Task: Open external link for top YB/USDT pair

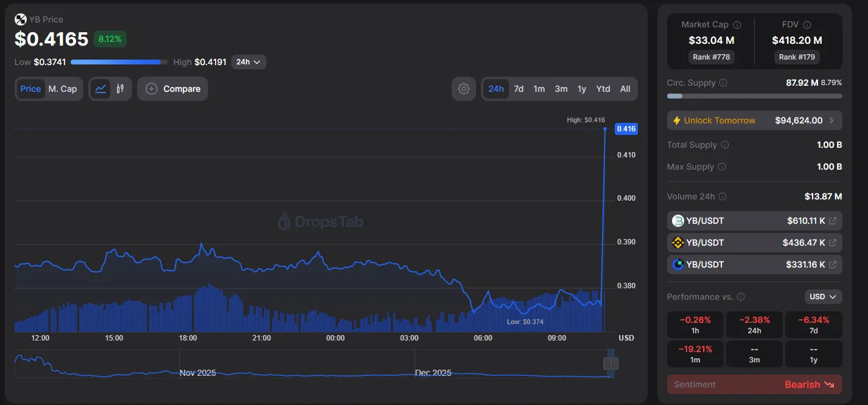Action: [x=833, y=220]
